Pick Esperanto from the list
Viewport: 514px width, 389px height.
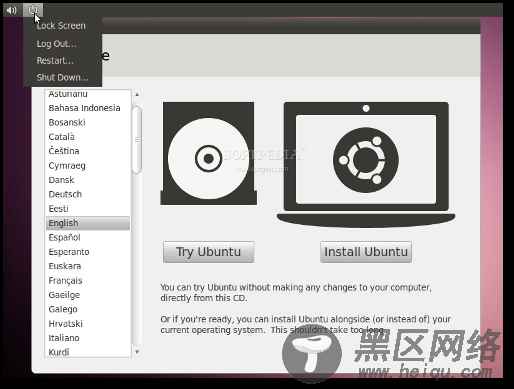[88, 252]
